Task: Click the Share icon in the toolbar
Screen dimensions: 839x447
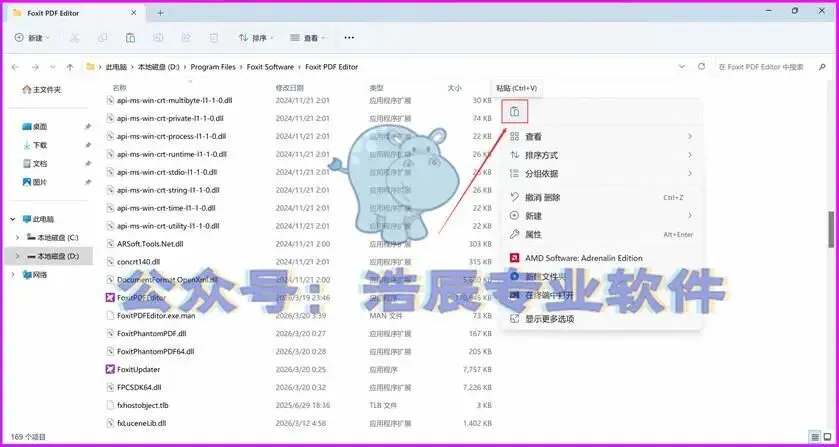Action: [186, 38]
